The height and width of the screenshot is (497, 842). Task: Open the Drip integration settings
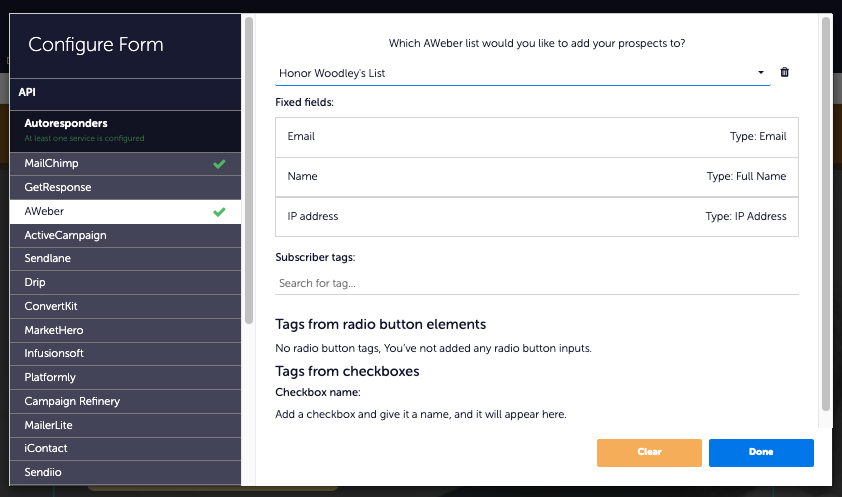point(35,283)
